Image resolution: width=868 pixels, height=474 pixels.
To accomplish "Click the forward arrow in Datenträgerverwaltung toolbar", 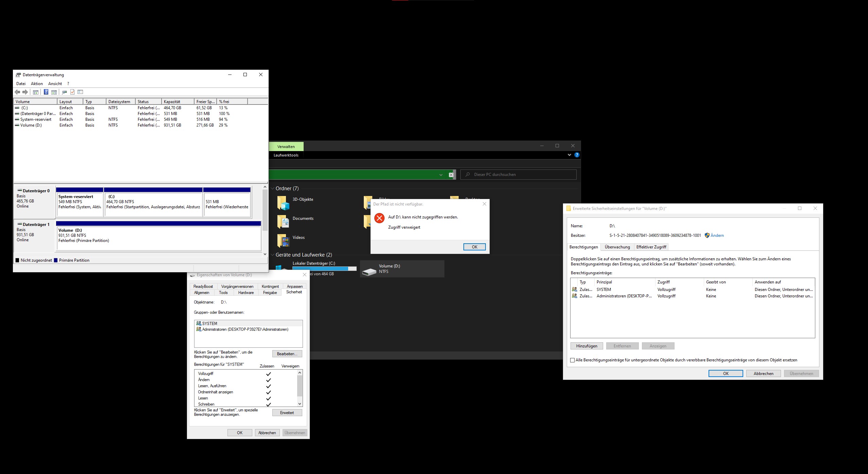I will point(25,92).
